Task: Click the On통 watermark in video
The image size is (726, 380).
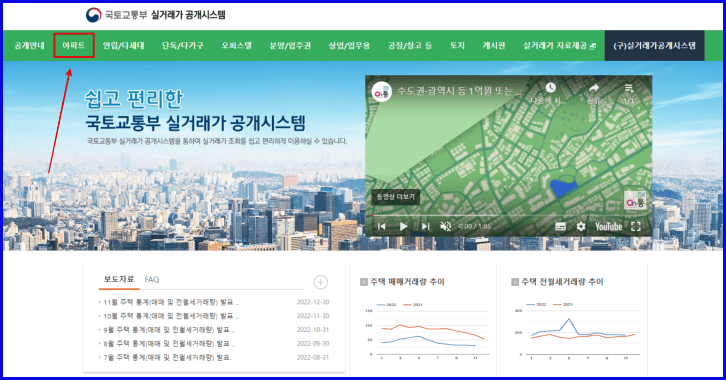Action: coord(635,200)
